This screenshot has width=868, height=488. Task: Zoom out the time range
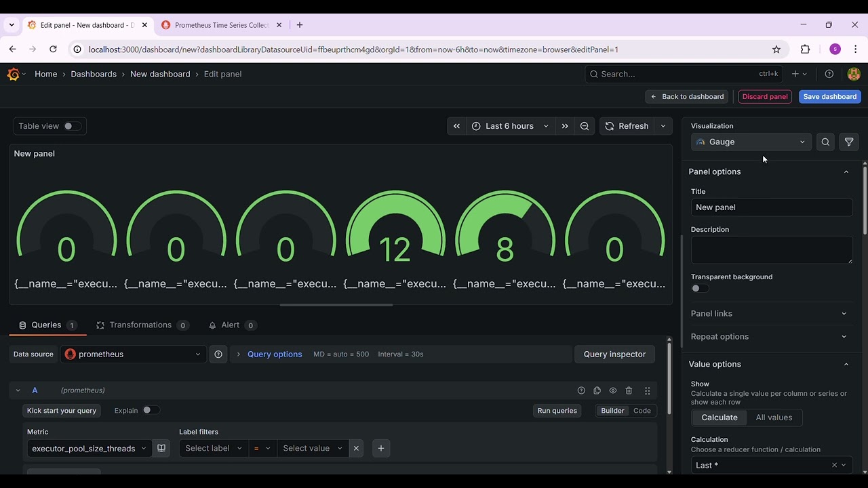pos(585,126)
